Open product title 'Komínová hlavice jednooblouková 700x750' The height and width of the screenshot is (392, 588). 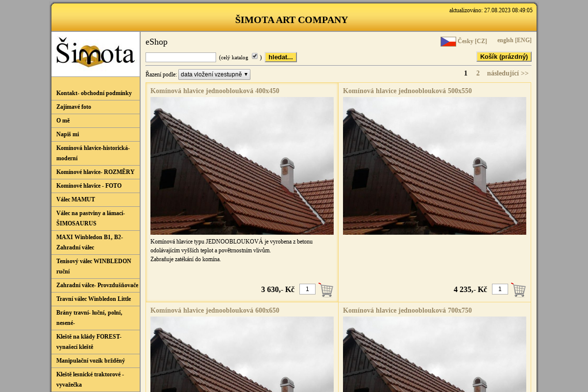coord(407,310)
